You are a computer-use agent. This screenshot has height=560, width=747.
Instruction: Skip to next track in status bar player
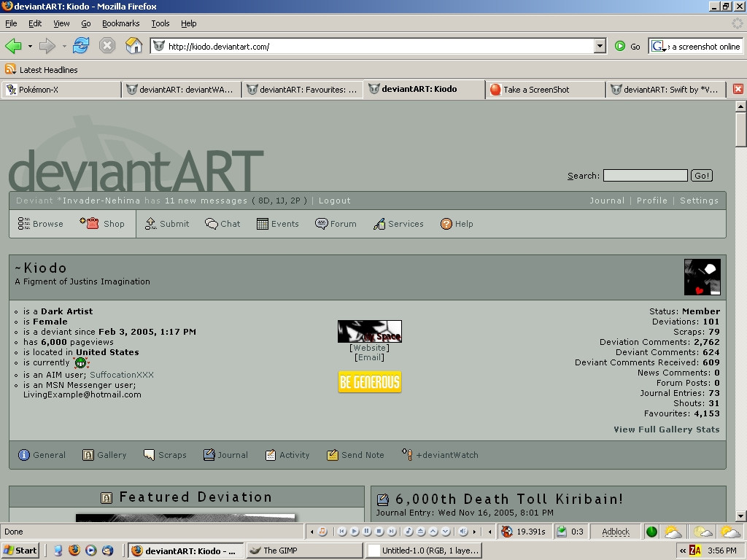(x=392, y=532)
